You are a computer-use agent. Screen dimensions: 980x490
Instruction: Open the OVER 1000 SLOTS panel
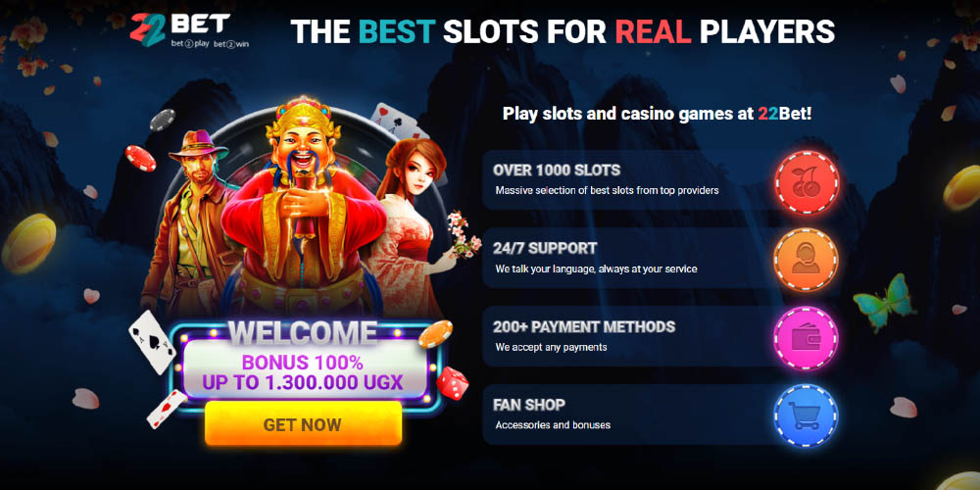(x=661, y=180)
